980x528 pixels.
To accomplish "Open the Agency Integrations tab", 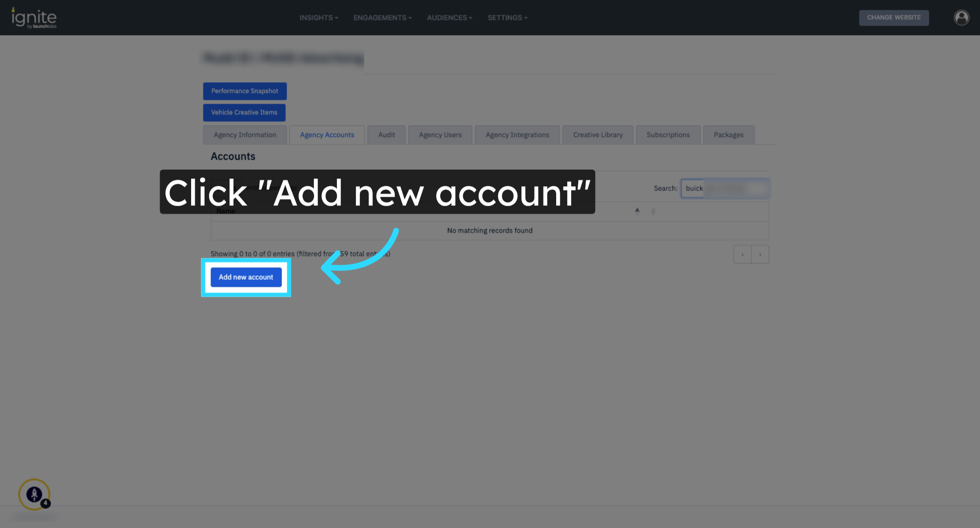I will [x=517, y=135].
